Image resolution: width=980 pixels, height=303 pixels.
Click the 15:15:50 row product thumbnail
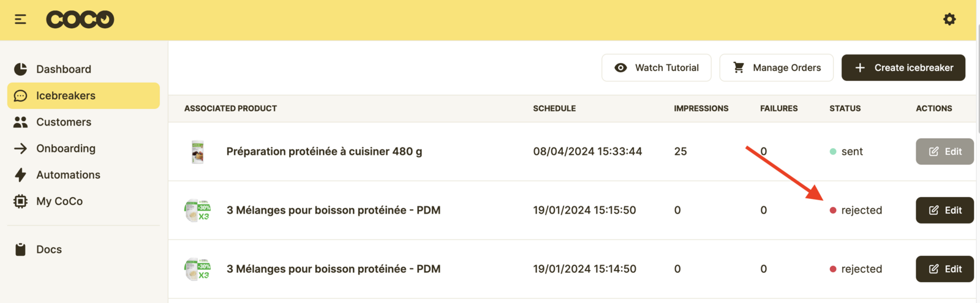coord(198,211)
